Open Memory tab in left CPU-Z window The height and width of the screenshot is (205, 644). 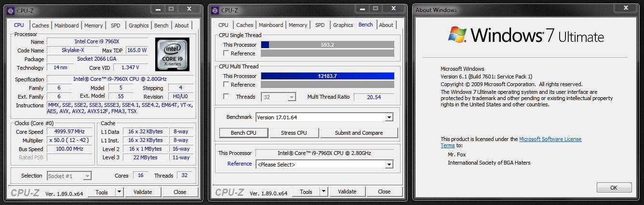click(x=94, y=26)
